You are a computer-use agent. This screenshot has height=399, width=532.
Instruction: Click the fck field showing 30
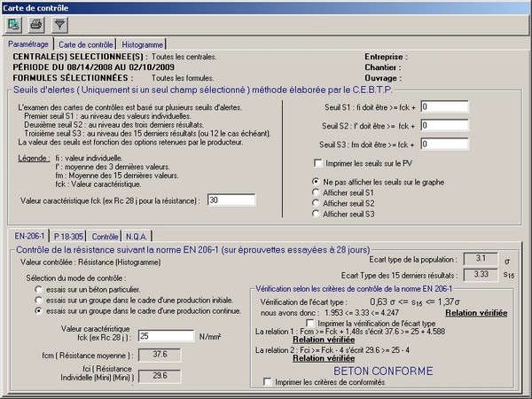point(231,201)
